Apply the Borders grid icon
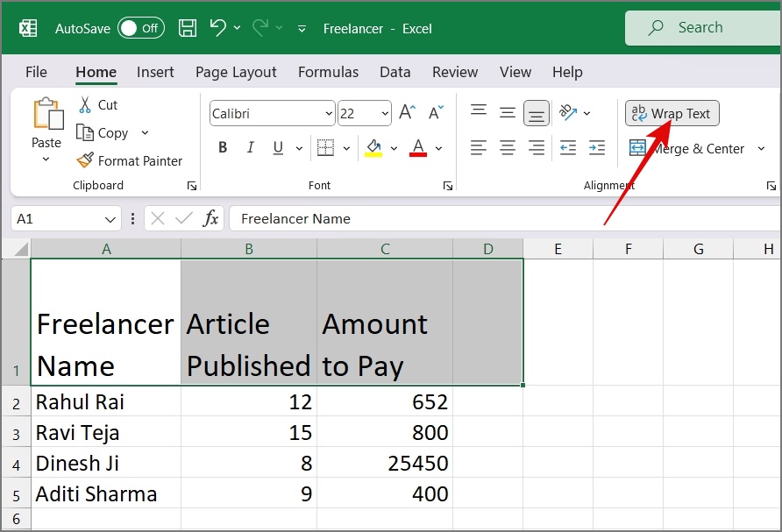 (325, 147)
